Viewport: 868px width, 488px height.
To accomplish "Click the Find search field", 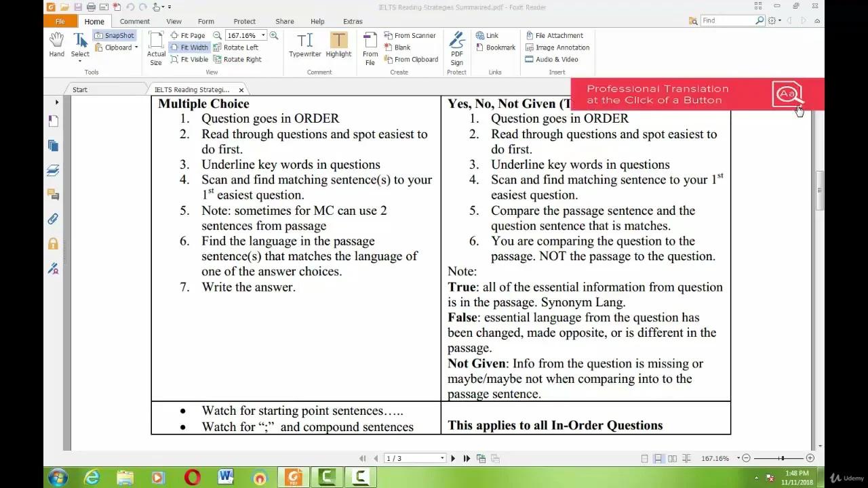I will (x=728, y=21).
